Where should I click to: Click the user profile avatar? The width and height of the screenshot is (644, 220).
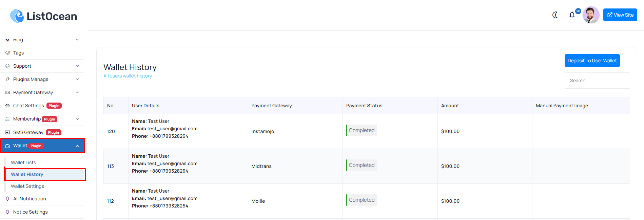(x=590, y=15)
